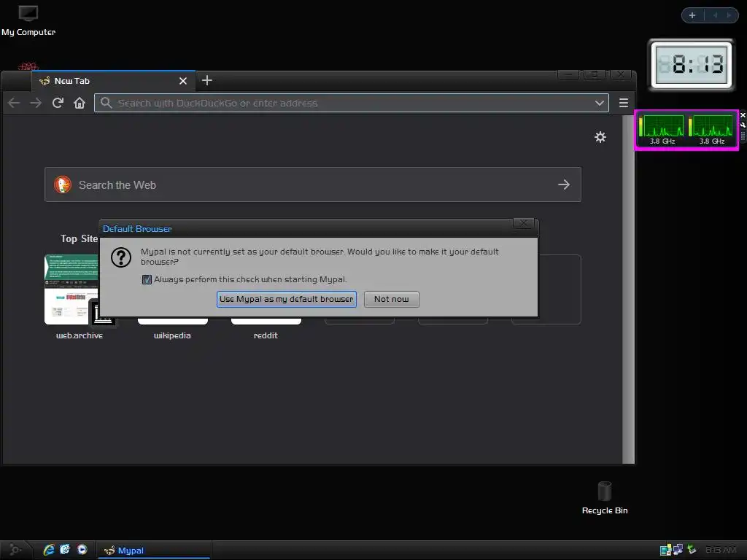The image size is (747, 560).
Task: Open a new tab with plus
Action: [x=206, y=80]
